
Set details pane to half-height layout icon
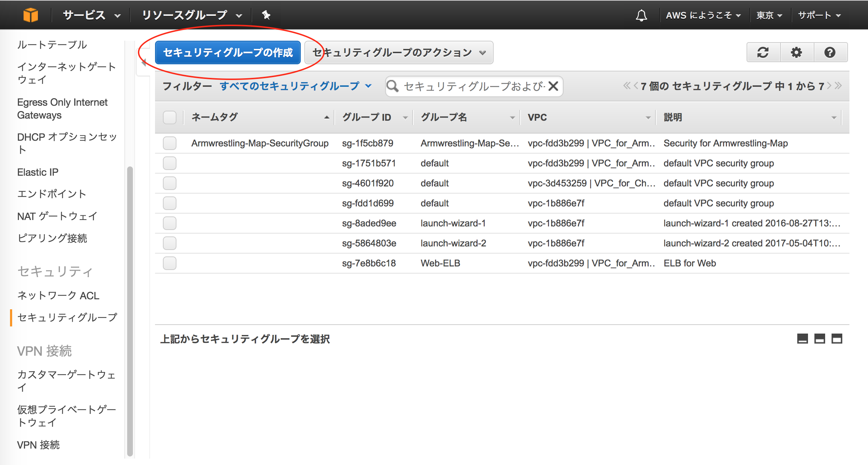tap(820, 339)
